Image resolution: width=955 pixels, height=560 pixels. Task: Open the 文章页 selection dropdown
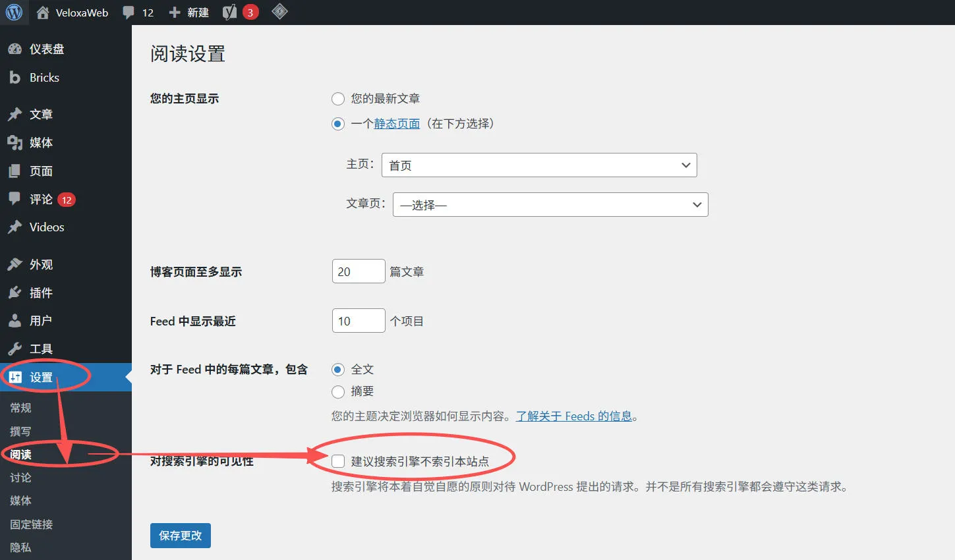tap(550, 205)
